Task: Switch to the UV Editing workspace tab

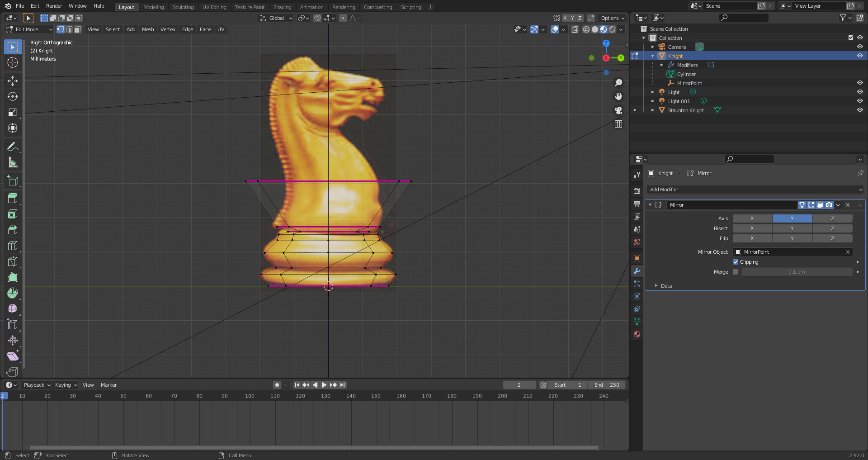Action: (x=214, y=7)
